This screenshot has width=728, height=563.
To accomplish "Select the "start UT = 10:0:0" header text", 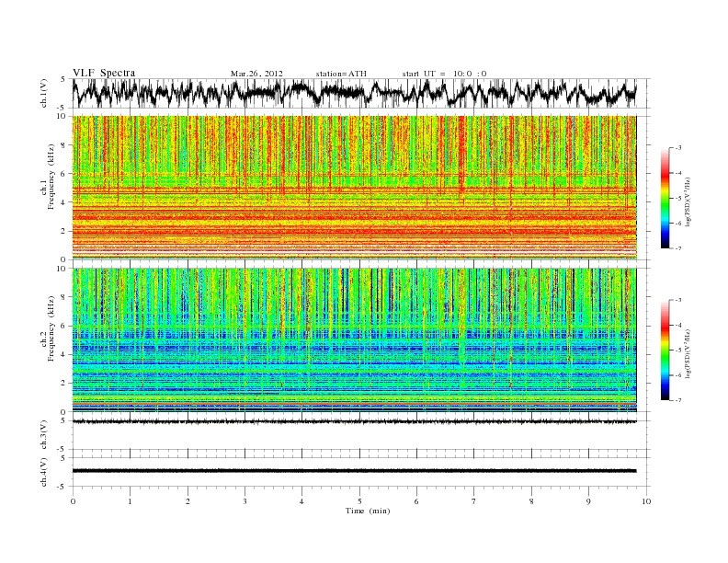I will [x=444, y=74].
